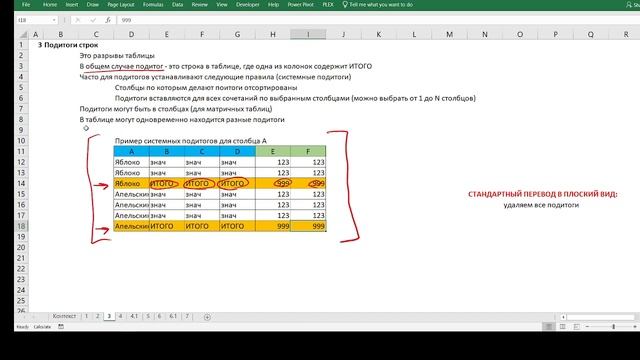Open the PLEX add-in tab
Screen dimensions: 640x360
pos(328,4)
